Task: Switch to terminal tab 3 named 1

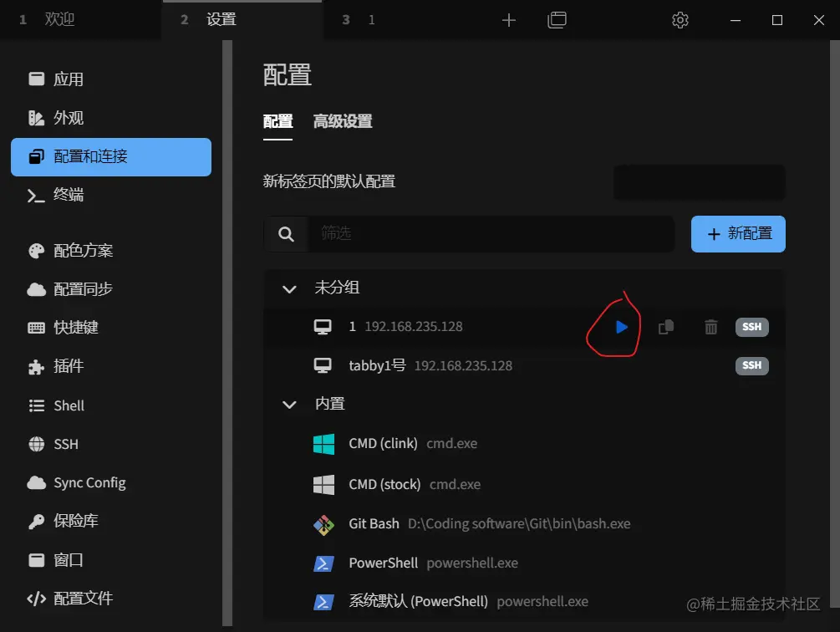Action: point(403,20)
